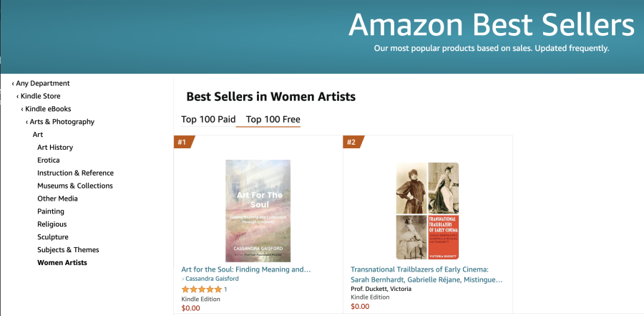Select the Painting subcategory
This screenshot has height=316, width=644.
(51, 211)
